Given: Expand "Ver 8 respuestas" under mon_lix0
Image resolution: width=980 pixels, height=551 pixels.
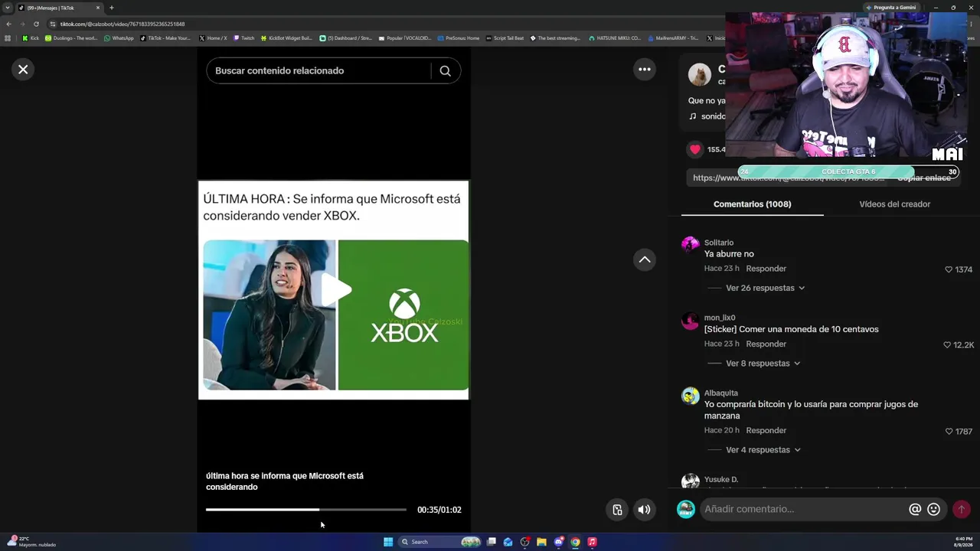Looking at the screenshot, I should point(763,364).
